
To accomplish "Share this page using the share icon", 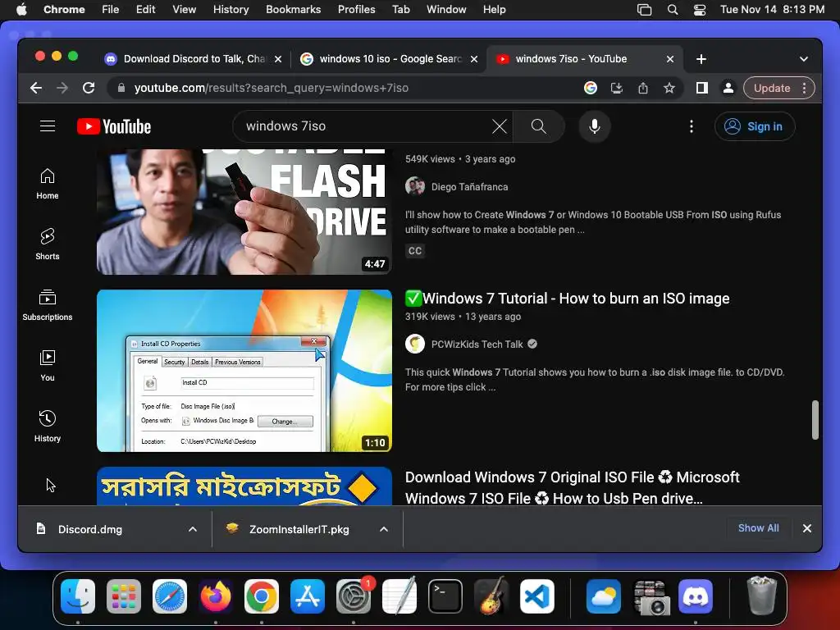I will 643,88.
